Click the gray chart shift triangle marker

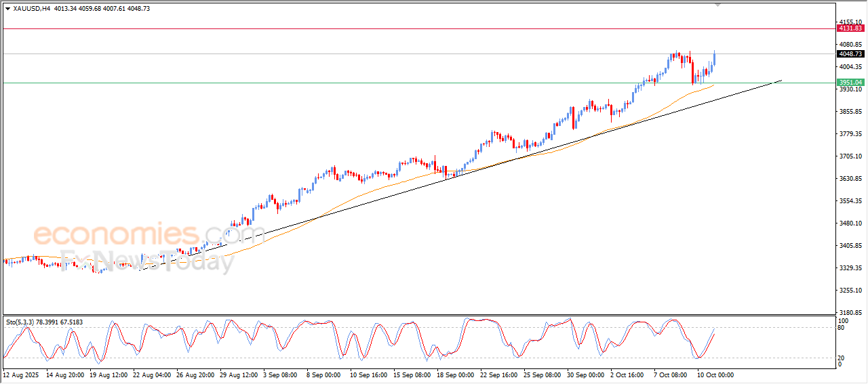[717, 5]
